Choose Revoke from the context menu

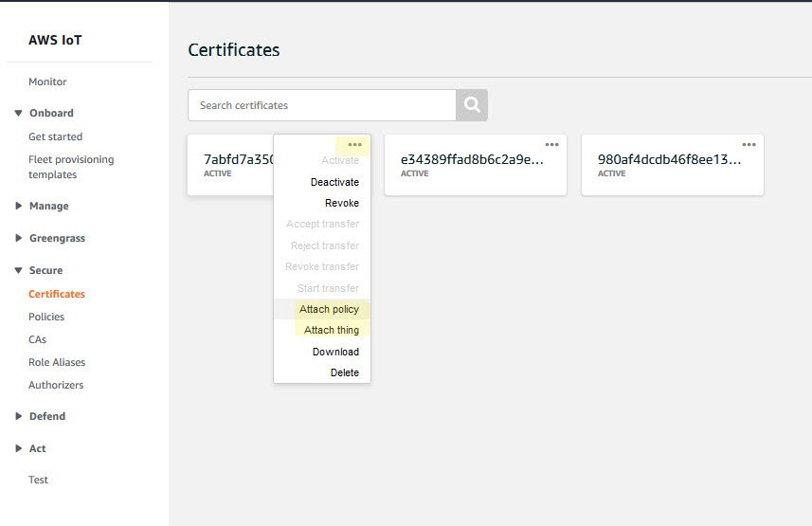point(342,203)
